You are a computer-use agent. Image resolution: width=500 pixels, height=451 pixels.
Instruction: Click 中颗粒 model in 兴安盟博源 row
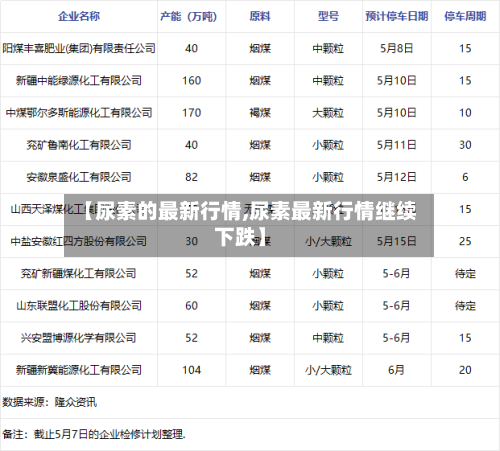(x=328, y=338)
